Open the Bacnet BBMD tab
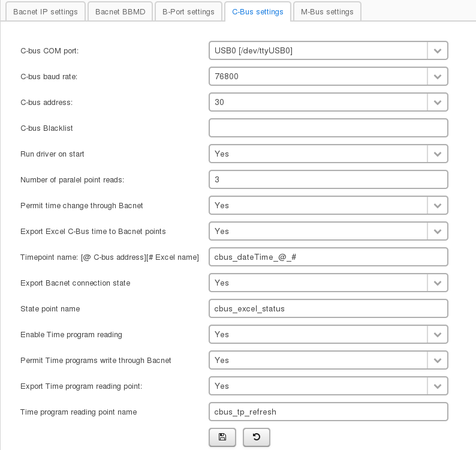The width and height of the screenshot is (476, 450). [x=120, y=12]
